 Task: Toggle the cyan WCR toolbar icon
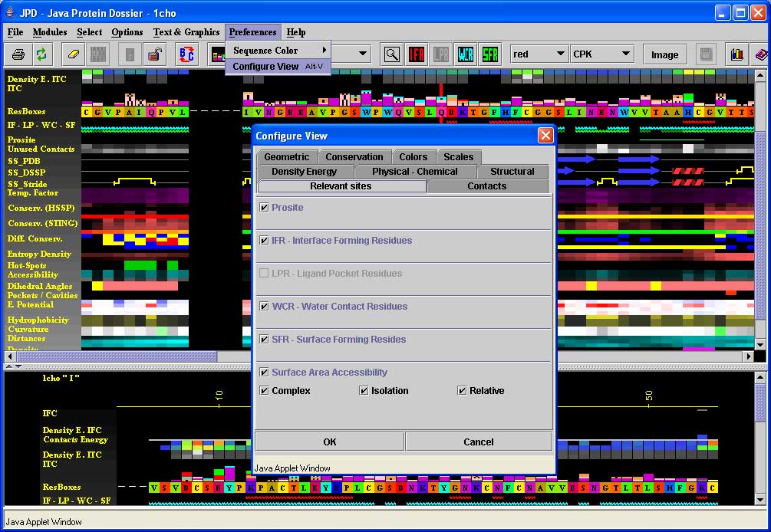coord(466,54)
